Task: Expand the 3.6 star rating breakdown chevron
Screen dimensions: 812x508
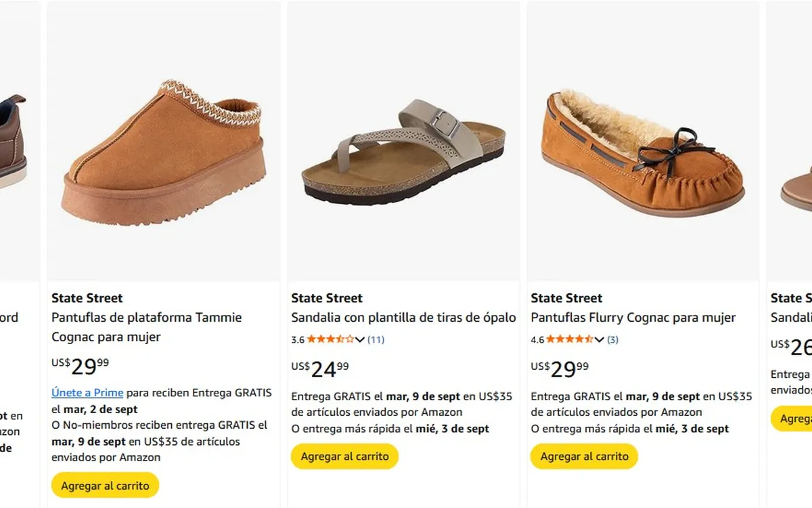Action: click(x=360, y=339)
